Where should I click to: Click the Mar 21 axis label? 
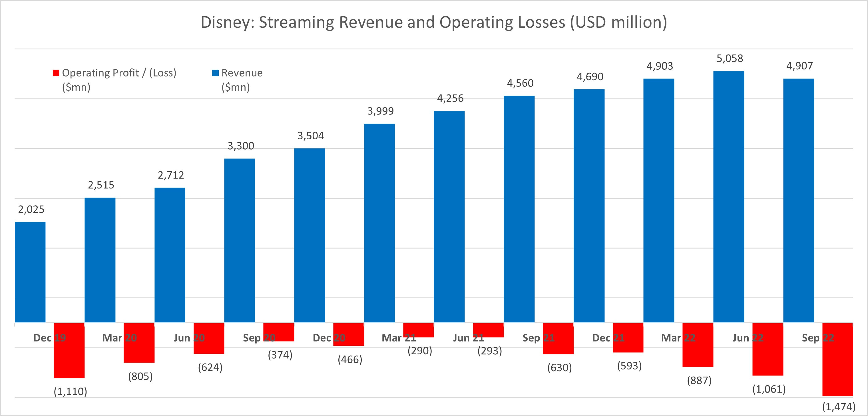click(x=399, y=338)
